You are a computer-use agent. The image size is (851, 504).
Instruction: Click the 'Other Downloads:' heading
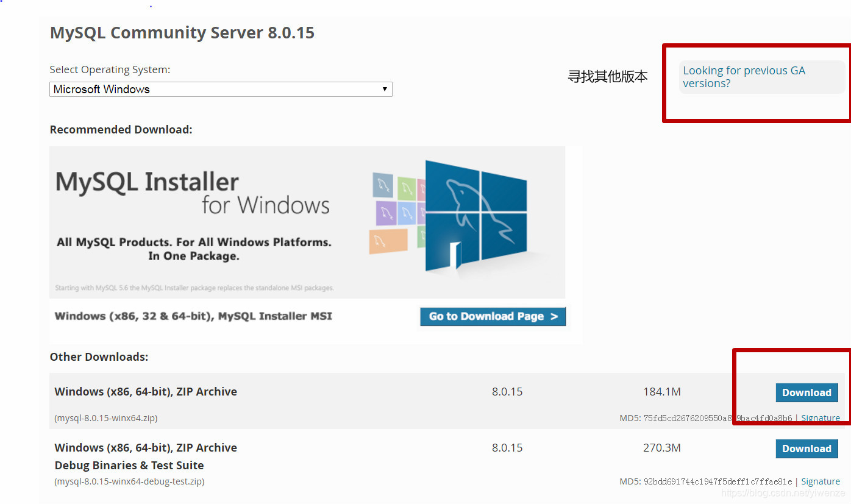99,357
